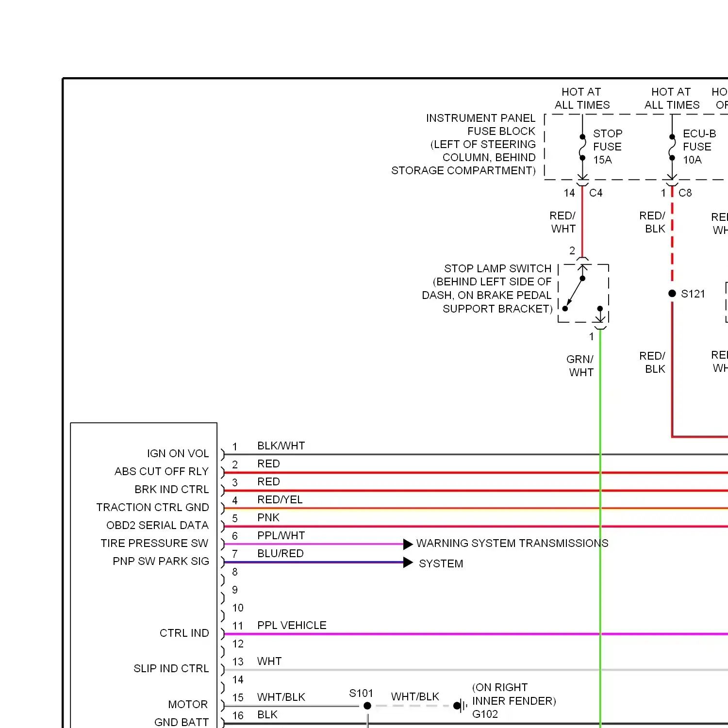Click the stop lamp switch contact symbol

pos(583,293)
